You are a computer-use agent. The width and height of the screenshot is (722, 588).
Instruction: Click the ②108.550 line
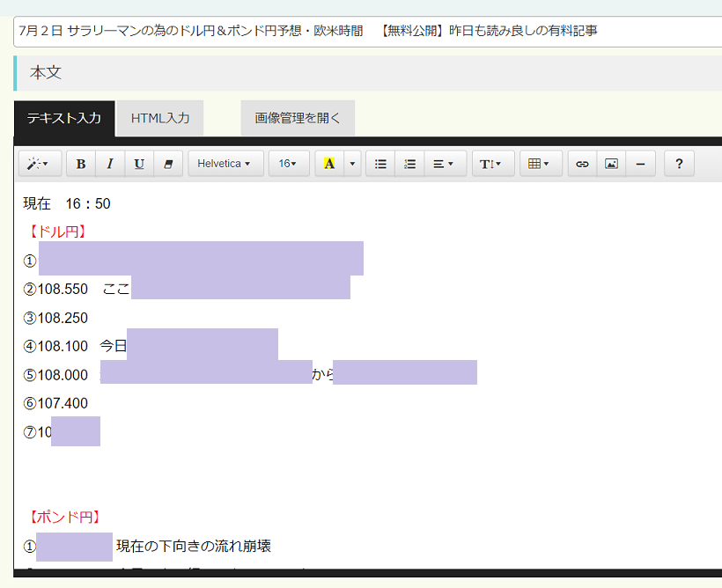pyautogui.click(x=77, y=290)
